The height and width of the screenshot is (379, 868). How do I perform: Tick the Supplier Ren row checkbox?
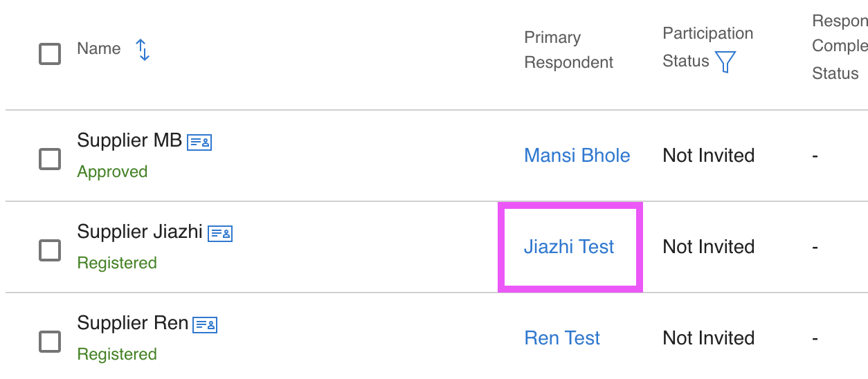pyautogui.click(x=50, y=341)
